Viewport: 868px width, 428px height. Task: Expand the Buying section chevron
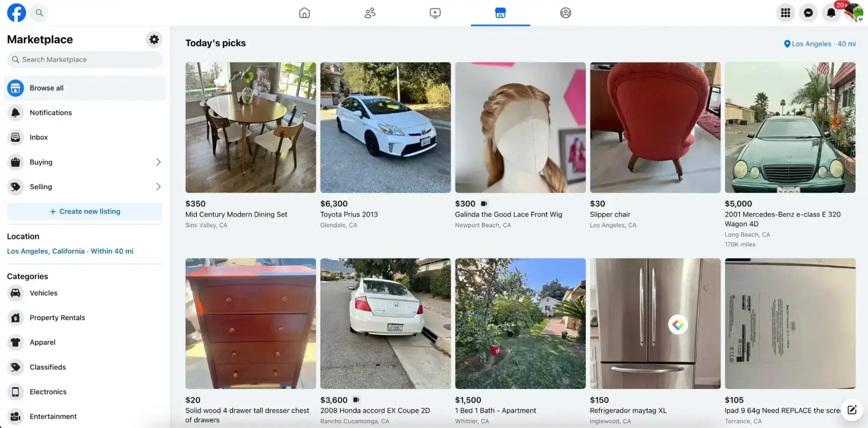tap(158, 162)
